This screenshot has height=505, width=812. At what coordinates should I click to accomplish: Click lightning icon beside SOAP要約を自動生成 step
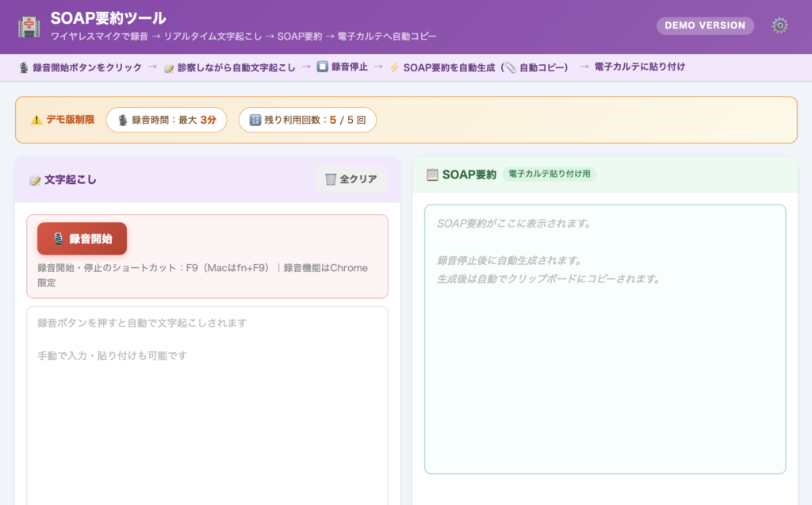pyautogui.click(x=394, y=68)
